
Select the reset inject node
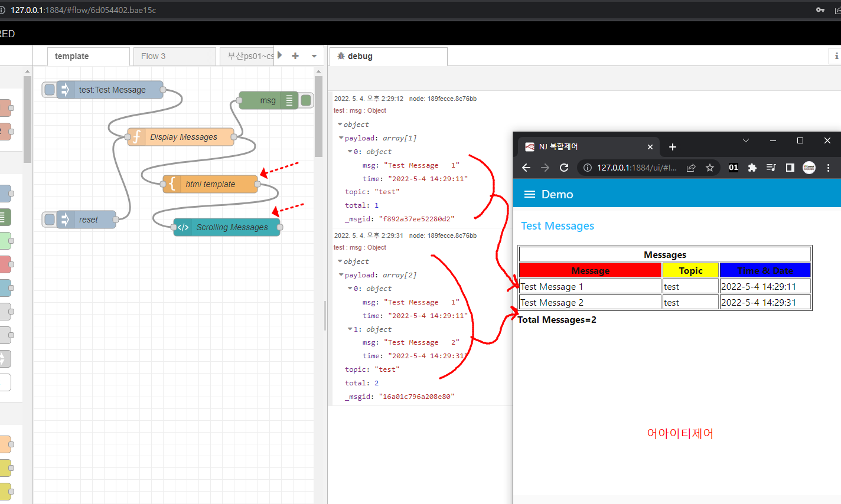pos(86,220)
